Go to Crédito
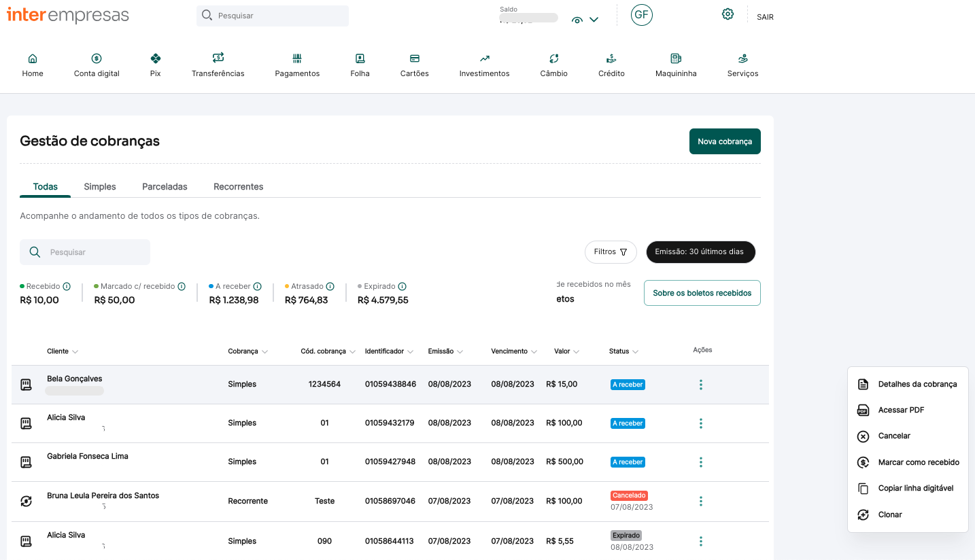 (611, 65)
